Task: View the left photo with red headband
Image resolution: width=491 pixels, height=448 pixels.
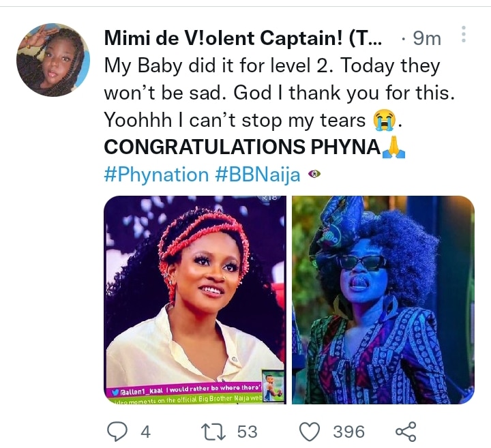Action: (195, 299)
